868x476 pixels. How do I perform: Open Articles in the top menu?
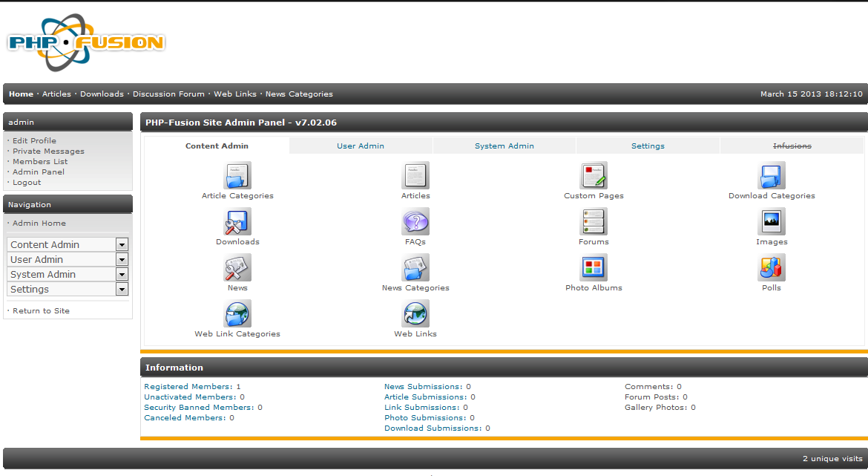coord(56,94)
